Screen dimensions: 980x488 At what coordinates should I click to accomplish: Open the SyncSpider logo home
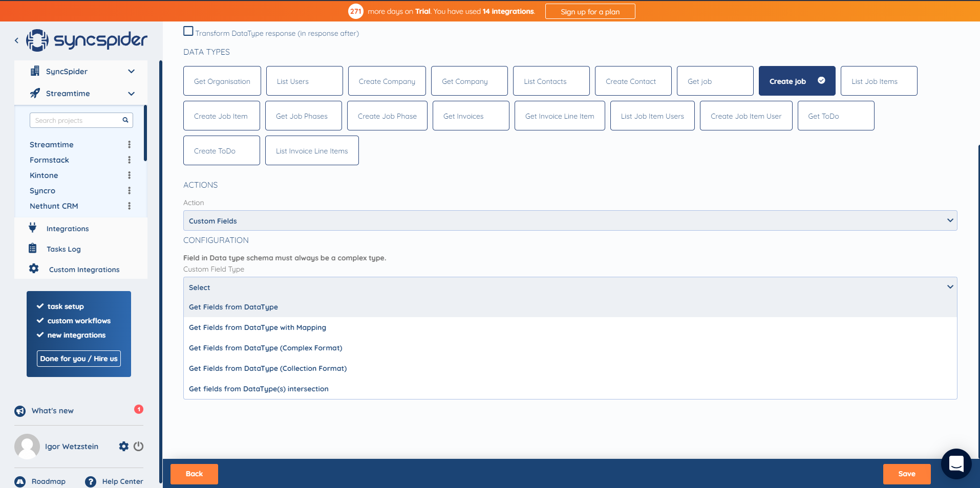(x=87, y=40)
